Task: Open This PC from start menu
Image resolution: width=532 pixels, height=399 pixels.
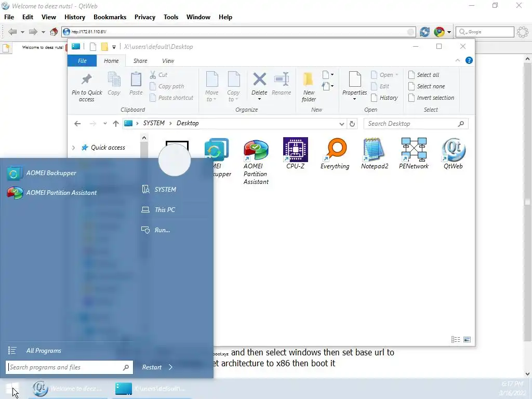Action: coord(158,210)
